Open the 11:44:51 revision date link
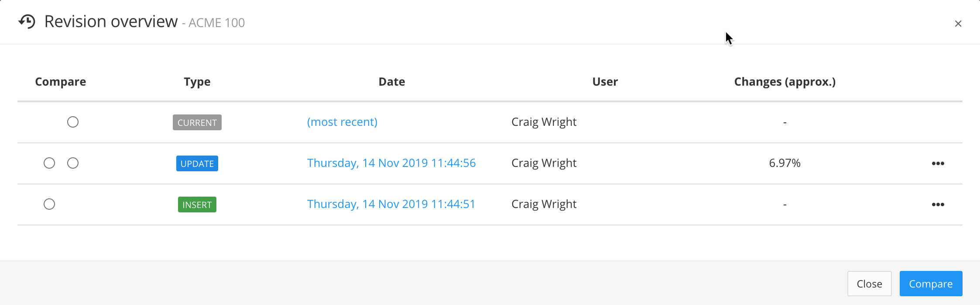 (x=391, y=204)
